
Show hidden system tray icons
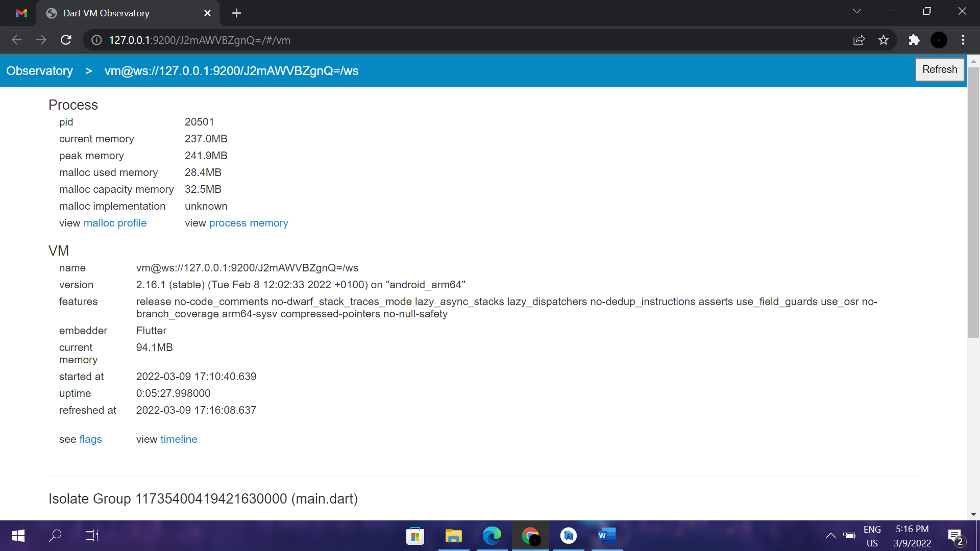(x=830, y=536)
